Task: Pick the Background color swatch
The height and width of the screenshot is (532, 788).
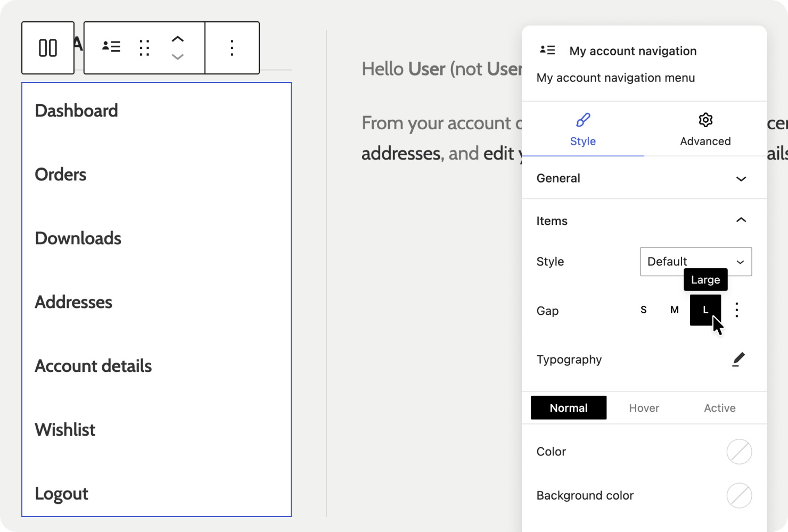Action: pyautogui.click(x=740, y=496)
